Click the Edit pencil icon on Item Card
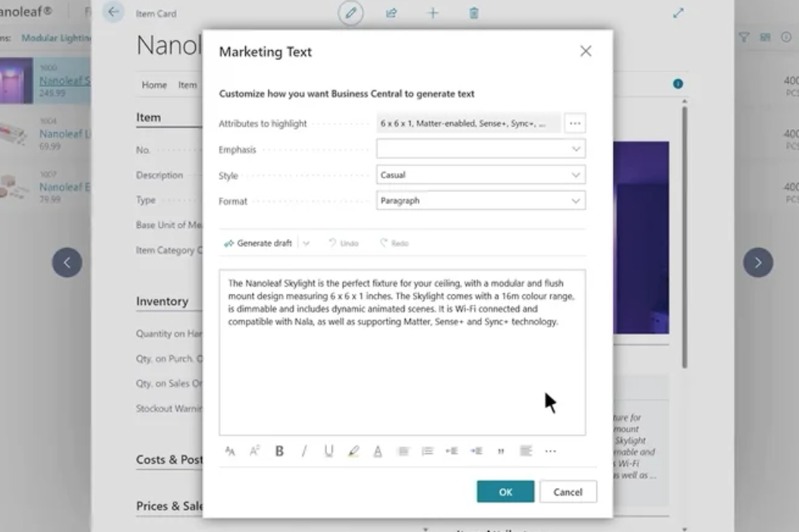The width and height of the screenshot is (799, 532). pyautogui.click(x=351, y=13)
